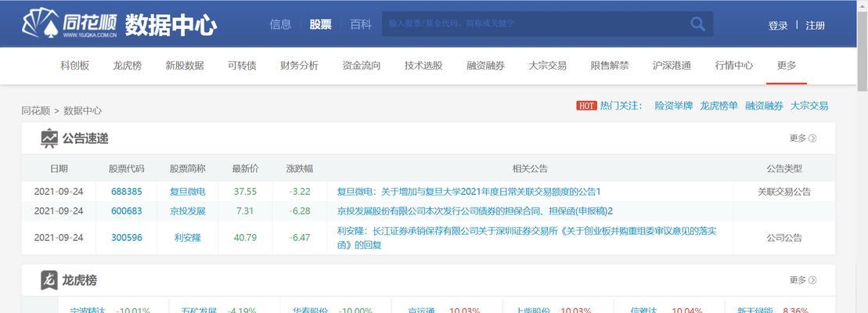Click the 登录 link
Image resolution: width=868 pixels, height=313 pixels.
(778, 26)
